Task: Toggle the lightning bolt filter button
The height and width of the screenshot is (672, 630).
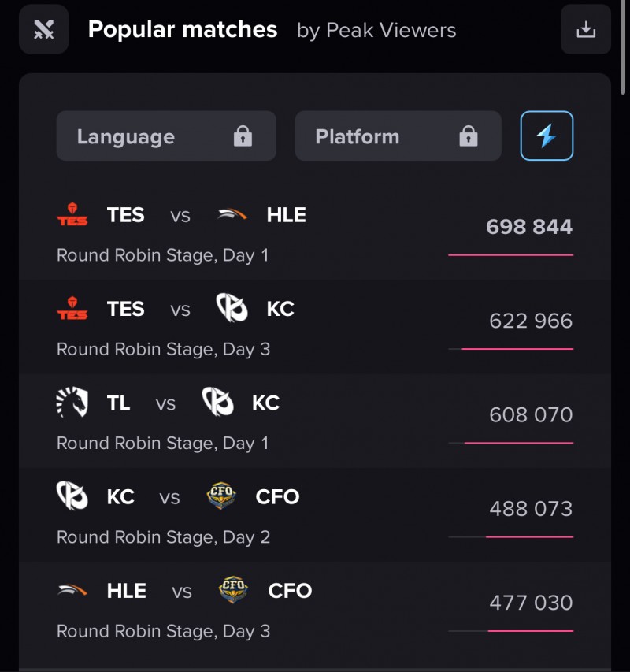Action: (547, 136)
